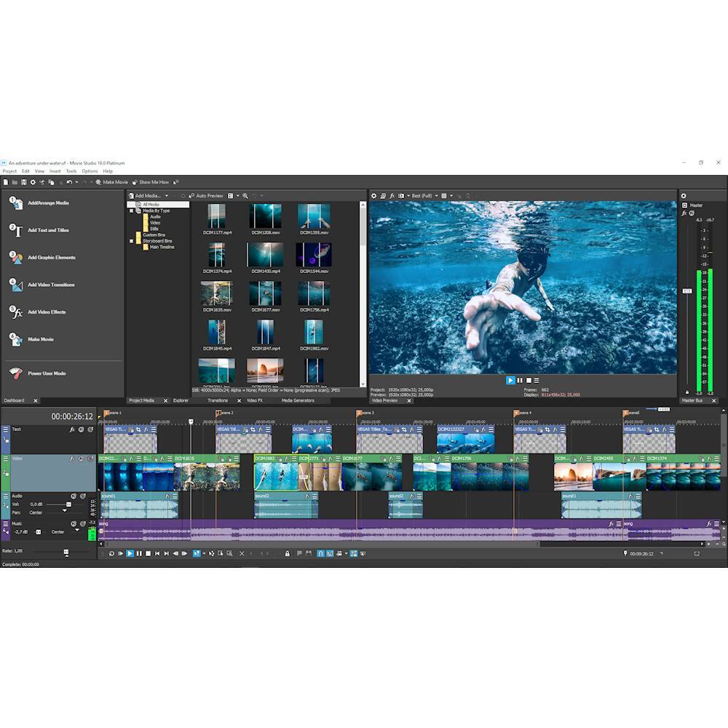Select the Main Timeline bin
The width and height of the screenshot is (728, 728).
160,247
